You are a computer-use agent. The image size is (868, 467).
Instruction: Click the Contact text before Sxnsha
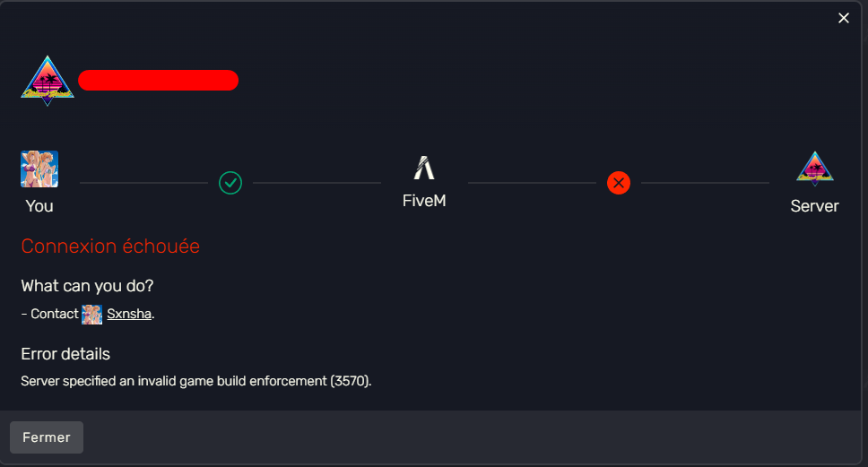(x=54, y=314)
